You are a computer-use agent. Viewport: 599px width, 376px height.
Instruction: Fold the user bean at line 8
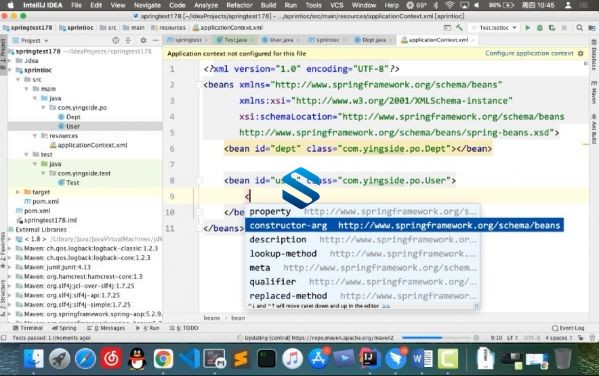(199, 180)
